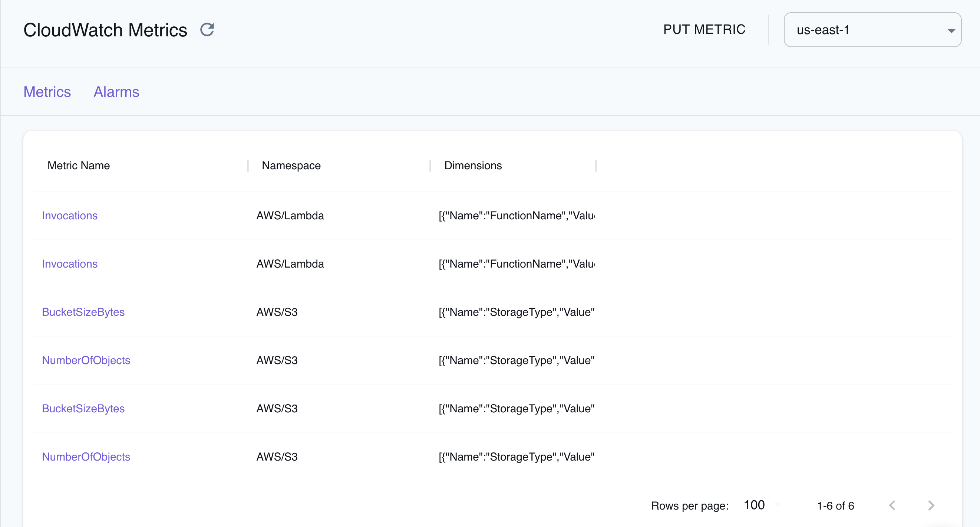Open the NumberOfObjects metric above BucketSizeBytes

[86, 360]
